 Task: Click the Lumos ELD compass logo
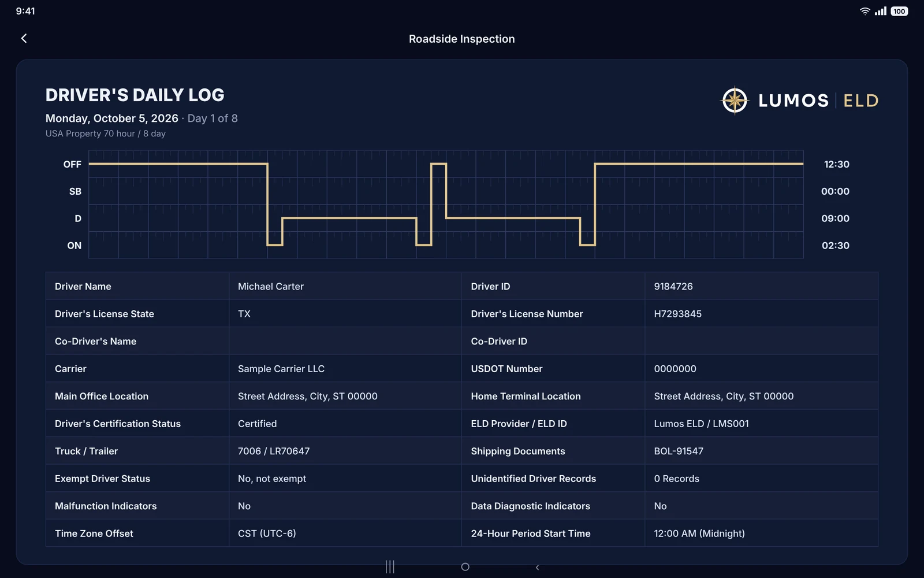735,101
